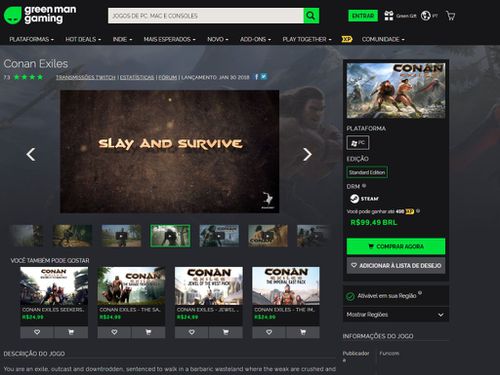Click the DRM info icon

(364, 186)
